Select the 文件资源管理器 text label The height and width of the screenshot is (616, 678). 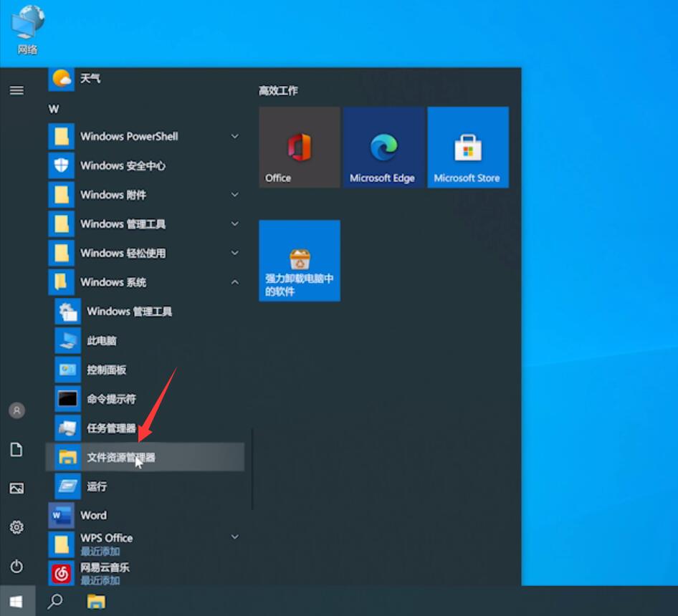121,458
